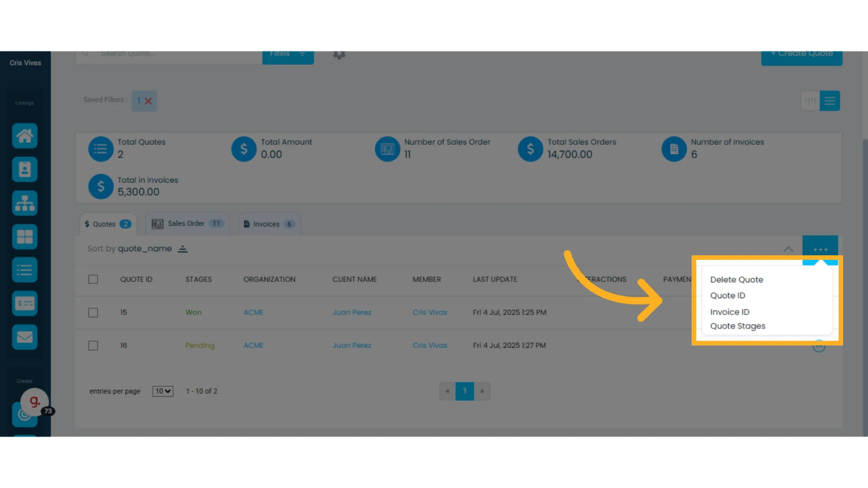
Task: Open Juan Perez client link for quote 15
Action: tap(352, 312)
